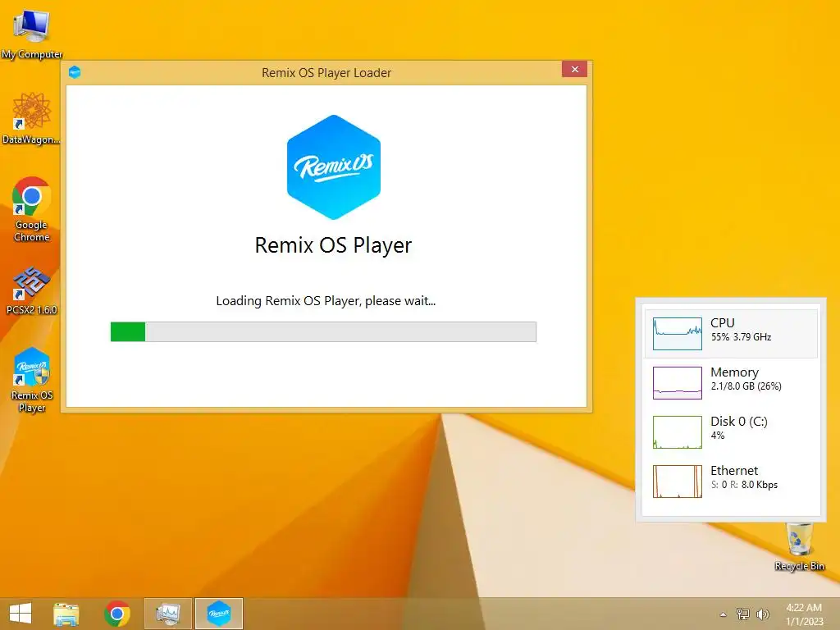Select the Ethernet performance entry
Viewport: 840px width, 630px height.
pyautogui.click(x=731, y=481)
